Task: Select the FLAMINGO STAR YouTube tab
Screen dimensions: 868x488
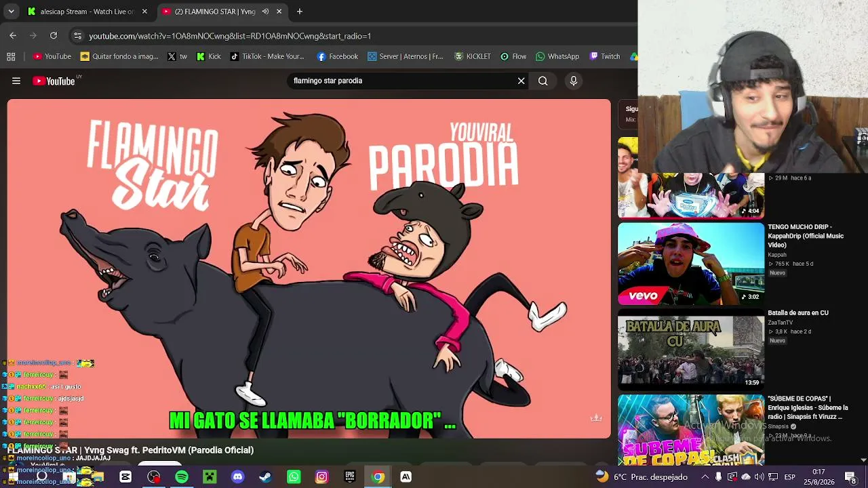Action: tap(221, 12)
